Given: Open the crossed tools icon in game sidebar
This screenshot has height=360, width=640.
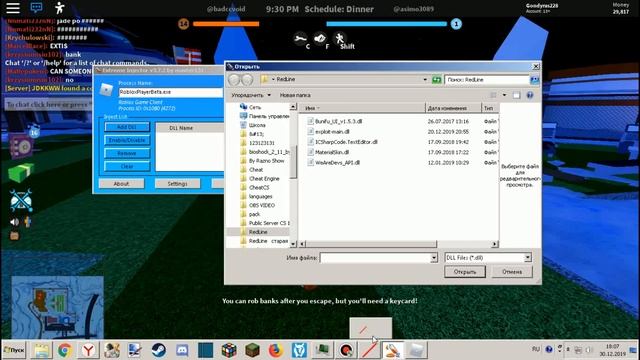Looking at the screenshot, I should click(21, 200).
